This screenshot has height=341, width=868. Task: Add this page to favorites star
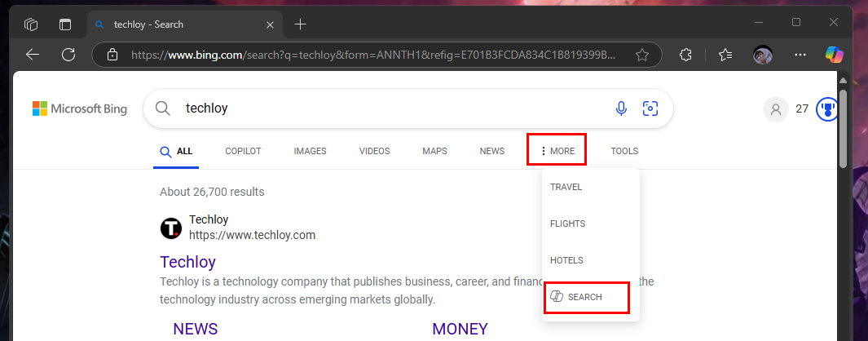click(642, 55)
